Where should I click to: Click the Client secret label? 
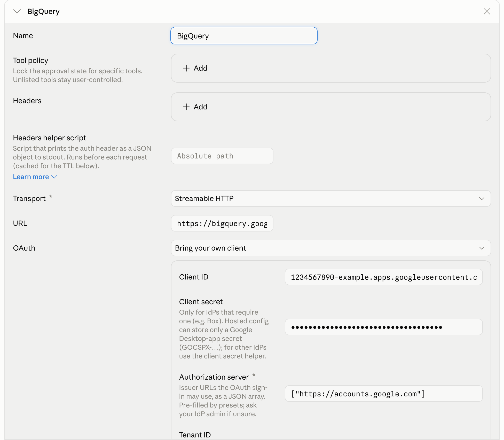[201, 302]
